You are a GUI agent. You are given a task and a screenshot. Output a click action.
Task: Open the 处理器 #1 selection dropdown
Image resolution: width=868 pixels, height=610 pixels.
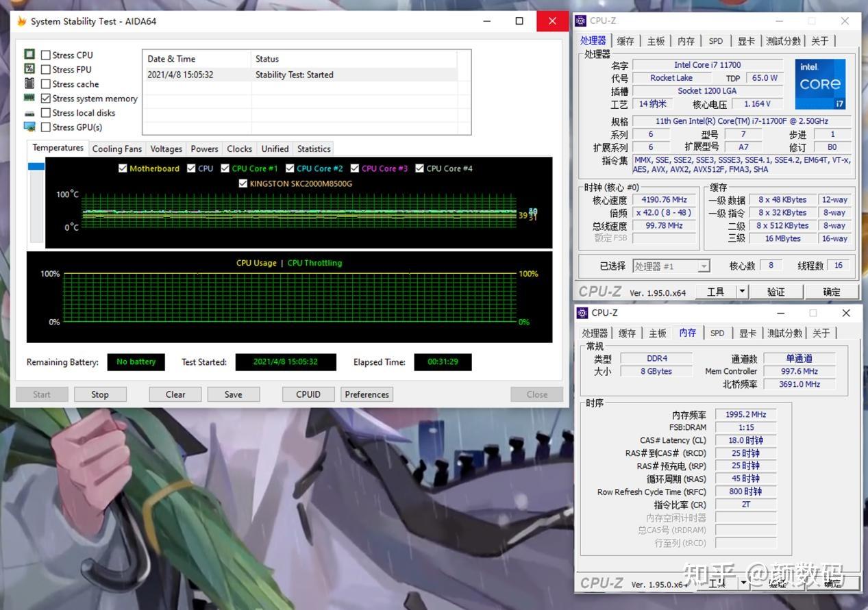point(703,266)
